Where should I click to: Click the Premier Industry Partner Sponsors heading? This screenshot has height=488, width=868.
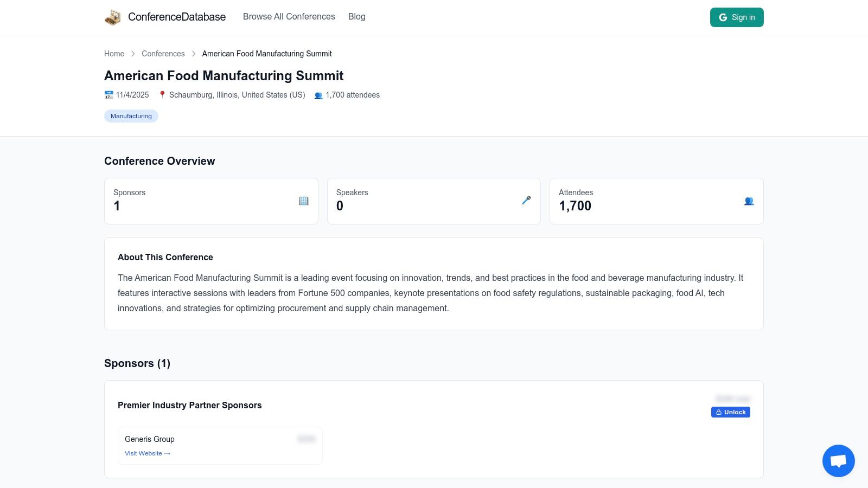189,405
